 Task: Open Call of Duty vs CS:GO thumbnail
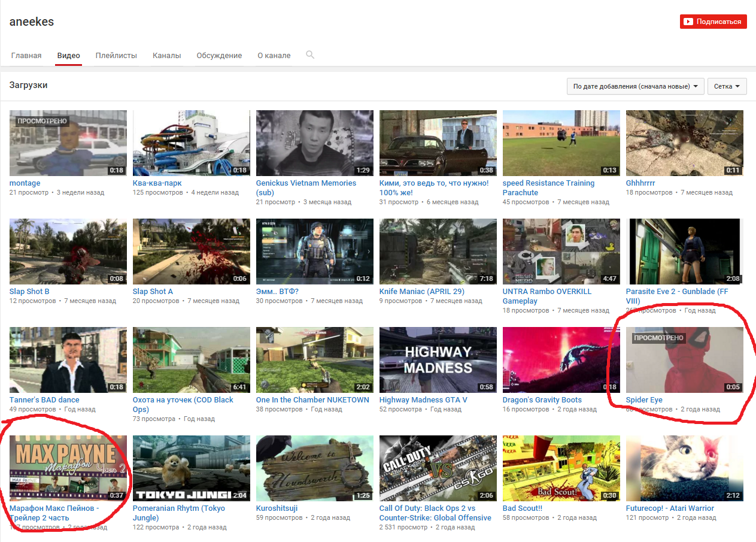[x=438, y=468]
